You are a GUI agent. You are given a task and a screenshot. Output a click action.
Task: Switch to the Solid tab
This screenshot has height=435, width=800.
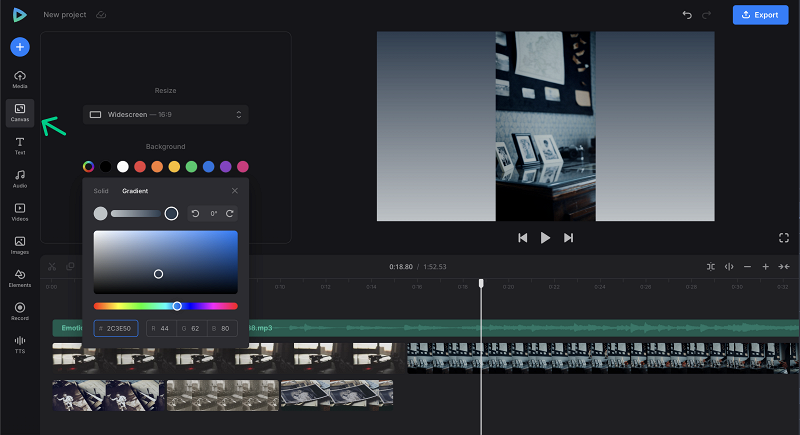101,191
